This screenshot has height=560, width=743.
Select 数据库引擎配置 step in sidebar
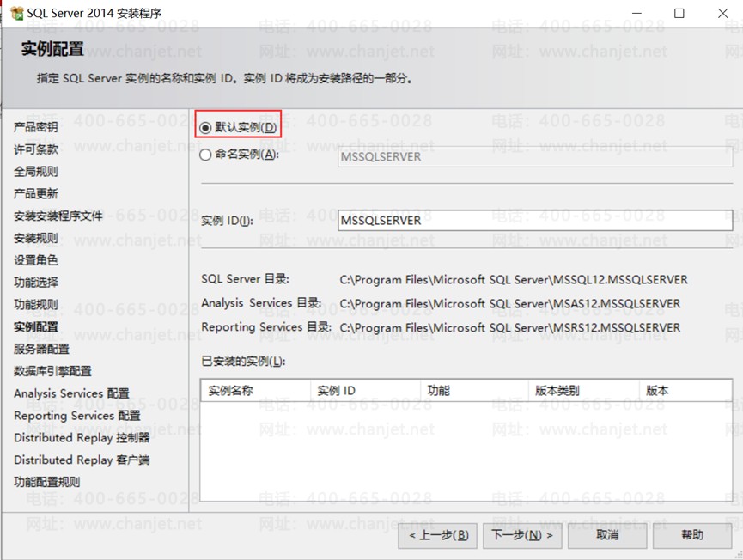click(52, 371)
